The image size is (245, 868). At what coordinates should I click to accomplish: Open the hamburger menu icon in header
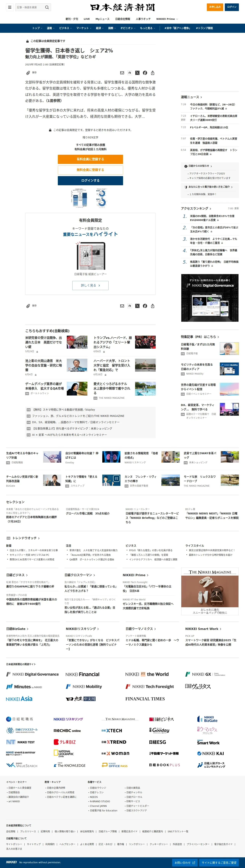pos(10,7)
